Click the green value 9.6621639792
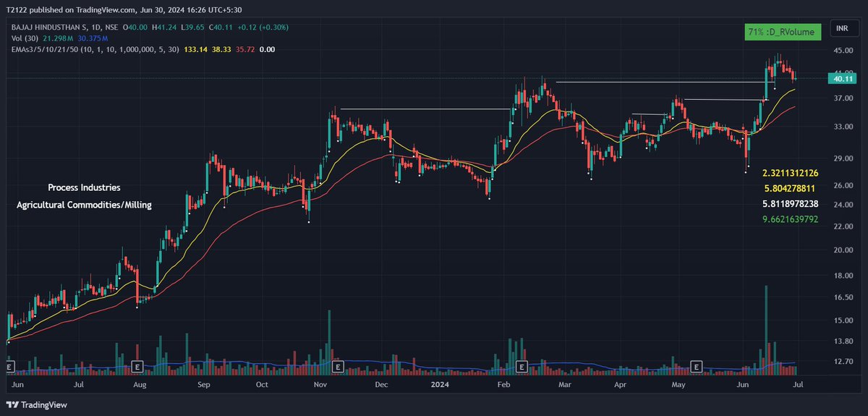This screenshot has height=416, width=868. (x=790, y=218)
